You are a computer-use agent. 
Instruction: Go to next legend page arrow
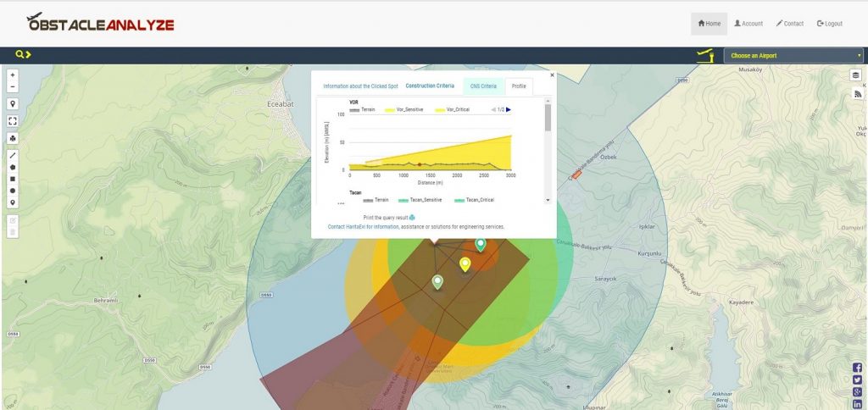tap(509, 109)
